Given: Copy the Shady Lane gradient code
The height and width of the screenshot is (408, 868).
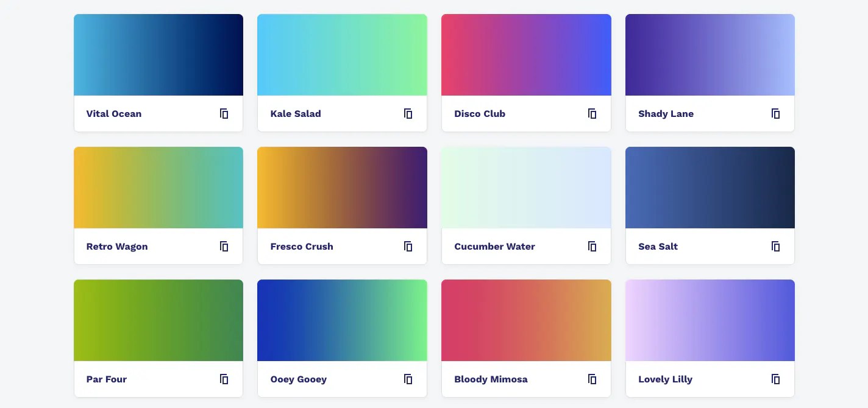Looking at the screenshot, I should pyautogui.click(x=776, y=114).
